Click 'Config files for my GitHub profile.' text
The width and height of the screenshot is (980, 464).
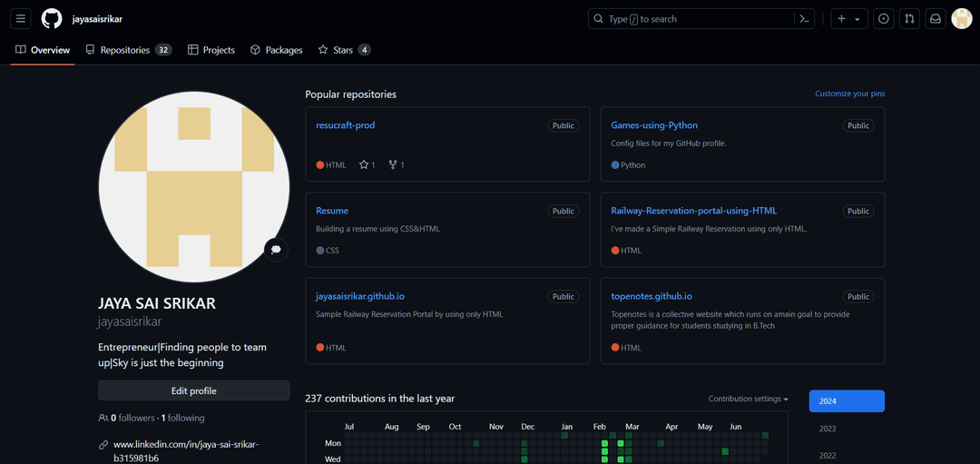(669, 143)
